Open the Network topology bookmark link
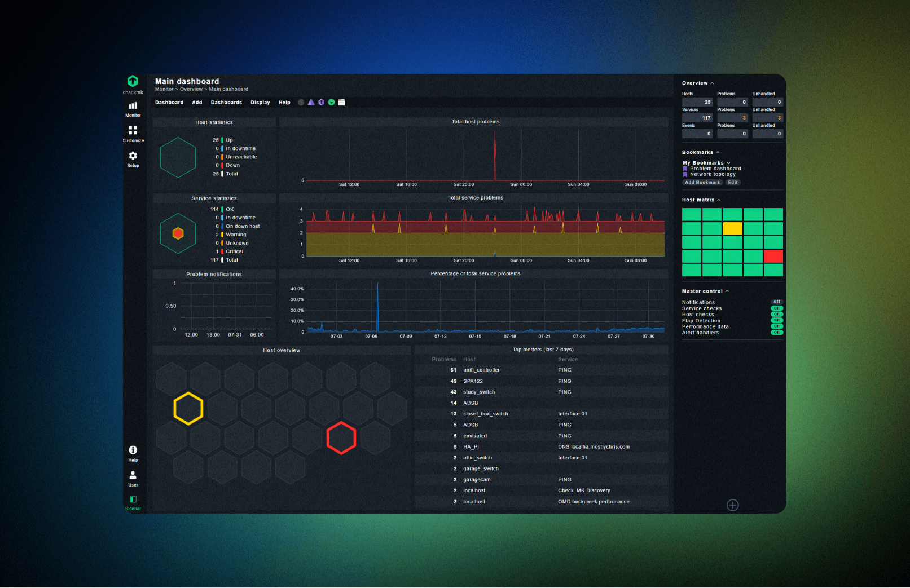Viewport: 910px width, 588px height. click(713, 174)
